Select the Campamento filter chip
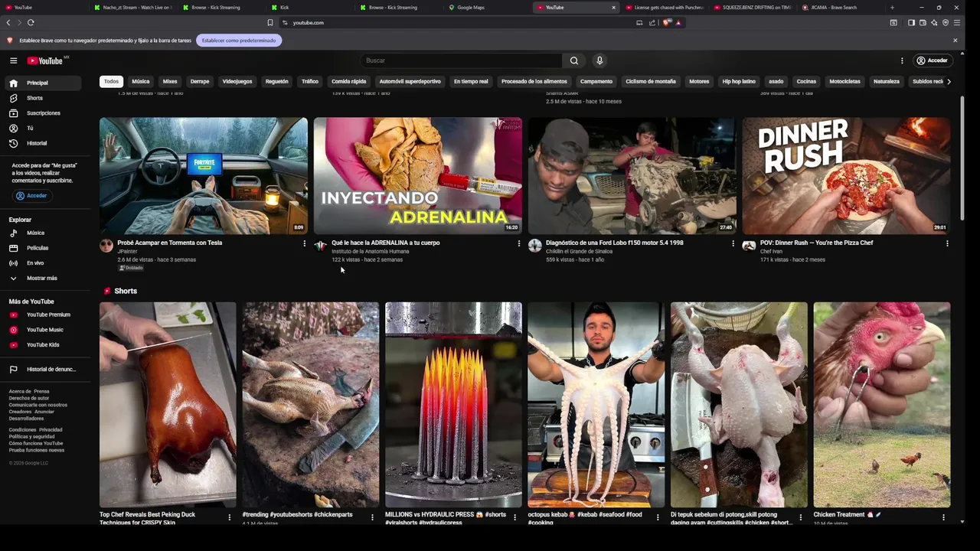The image size is (980, 551). pyautogui.click(x=596, y=81)
